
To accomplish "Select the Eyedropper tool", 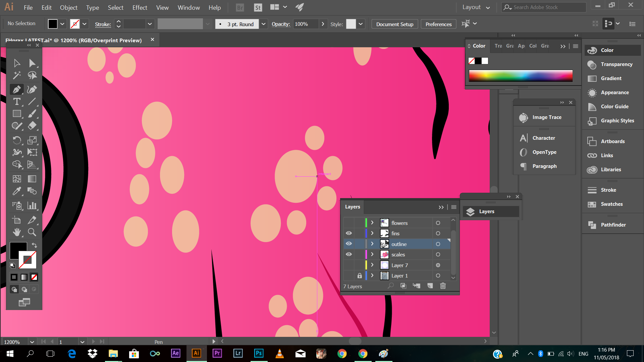I will tap(17, 191).
